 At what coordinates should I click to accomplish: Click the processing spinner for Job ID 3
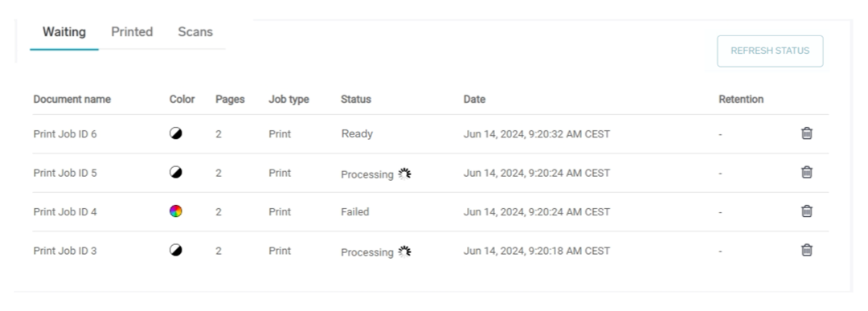(x=404, y=252)
